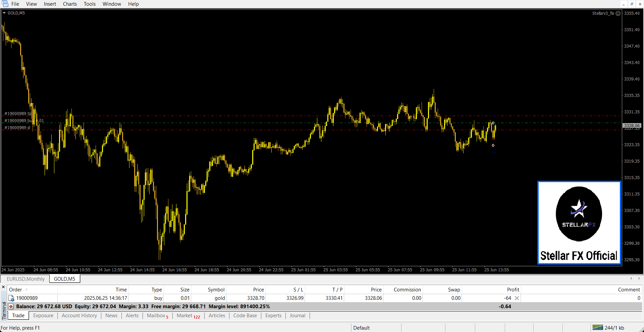Click the connection status bars icon

597,328
